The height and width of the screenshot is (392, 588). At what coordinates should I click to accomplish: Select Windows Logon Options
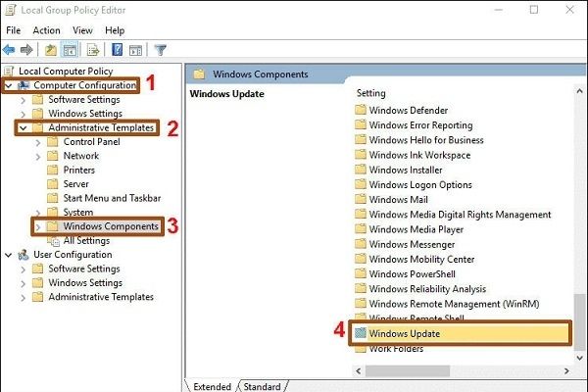point(420,184)
